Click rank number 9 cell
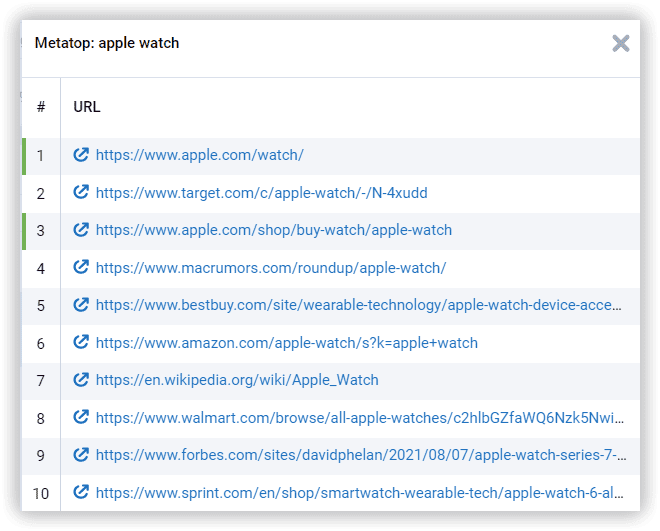660x531 pixels. 40,455
